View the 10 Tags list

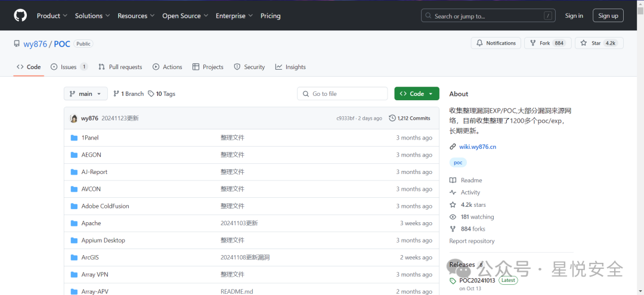coord(162,94)
